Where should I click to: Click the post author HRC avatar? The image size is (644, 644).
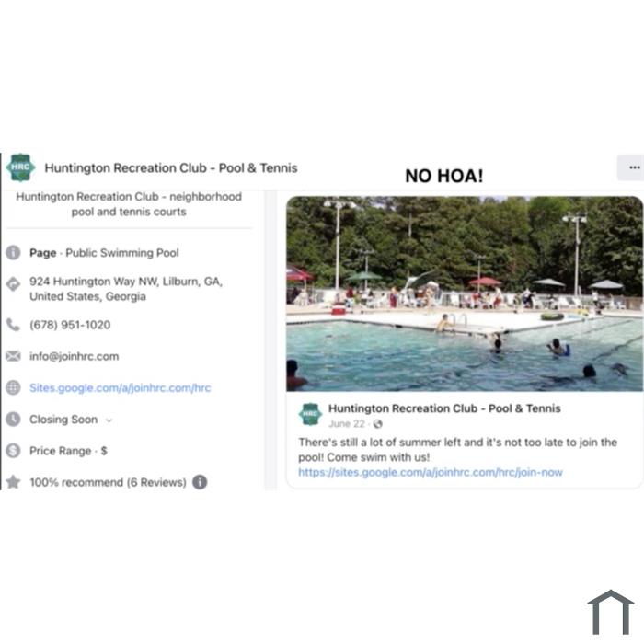coord(310,414)
